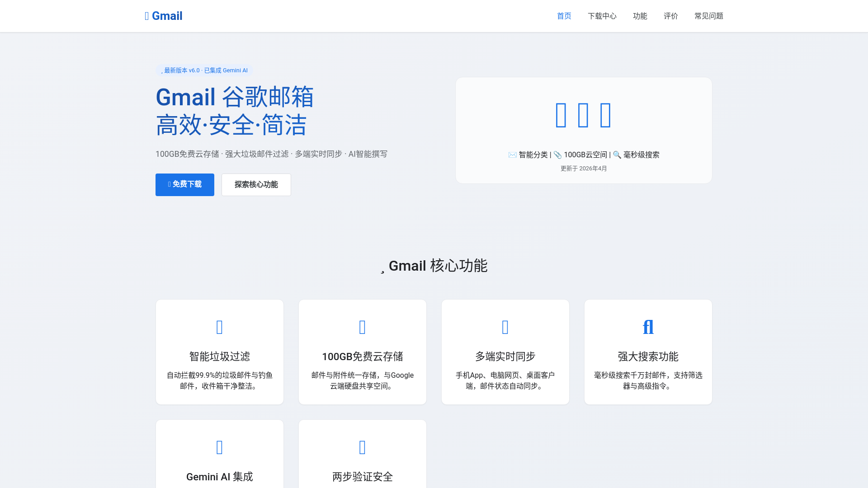
Task: Click the 智能分类 label in the hero card
Action: (533, 155)
